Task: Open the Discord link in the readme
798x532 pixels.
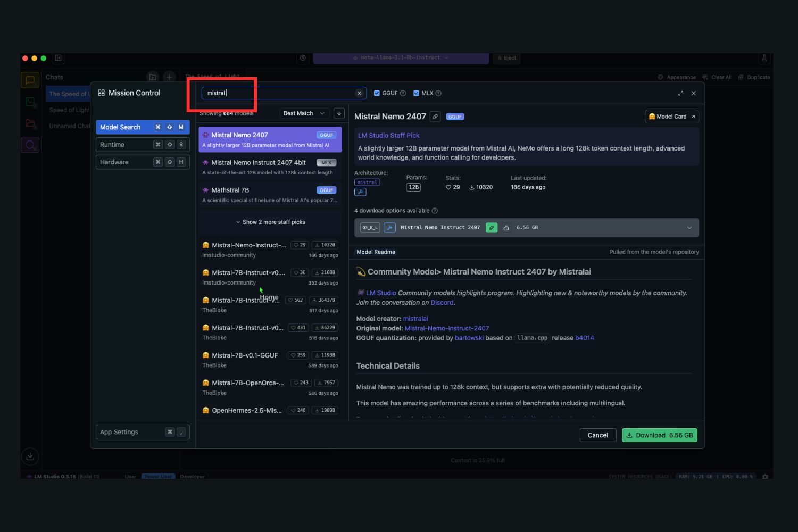Action: (442, 303)
